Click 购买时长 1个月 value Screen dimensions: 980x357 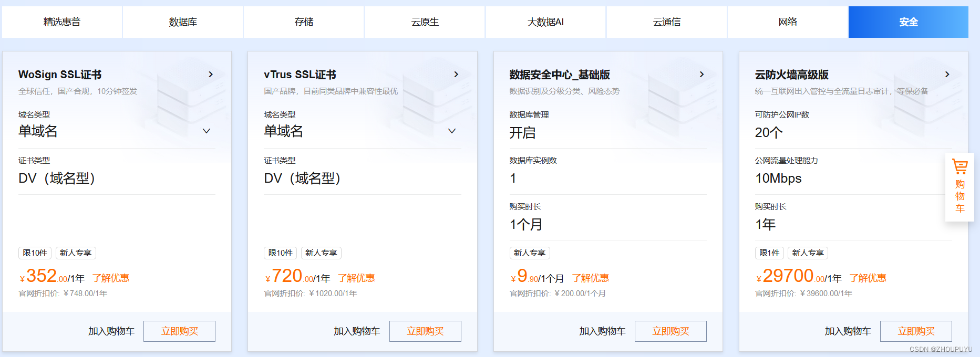tap(526, 225)
